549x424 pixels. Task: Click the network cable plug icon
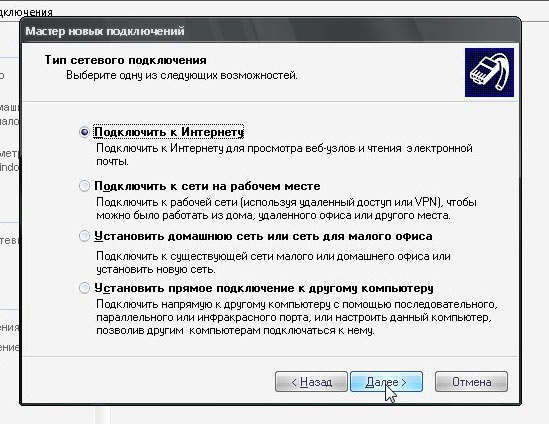489,72
